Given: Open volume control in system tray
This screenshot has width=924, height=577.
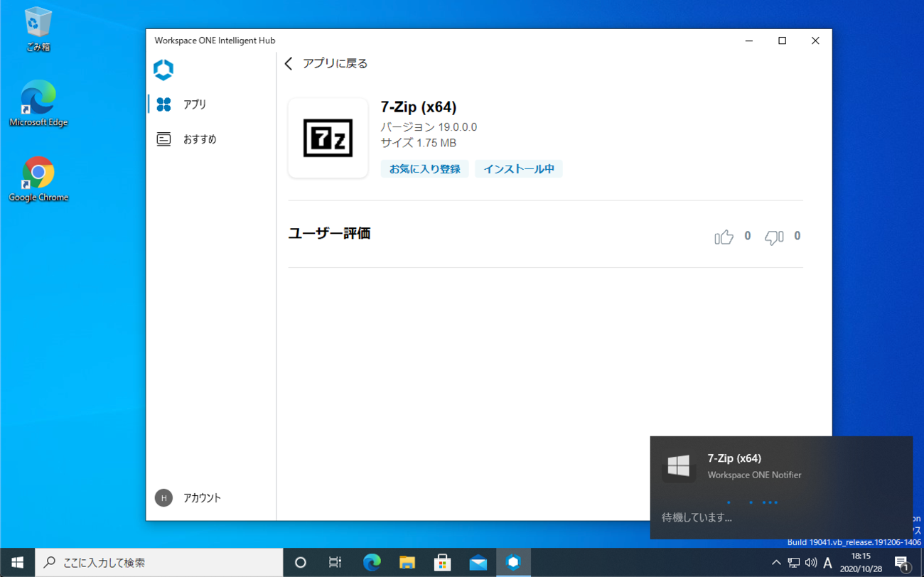Looking at the screenshot, I should click(810, 563).
